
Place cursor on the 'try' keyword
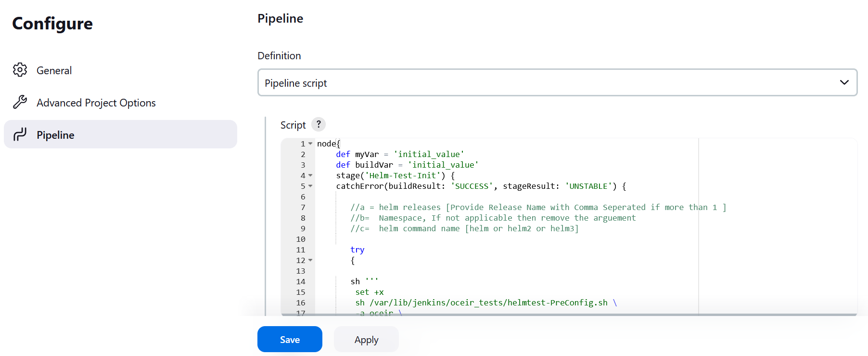click(x=357, y=250)
